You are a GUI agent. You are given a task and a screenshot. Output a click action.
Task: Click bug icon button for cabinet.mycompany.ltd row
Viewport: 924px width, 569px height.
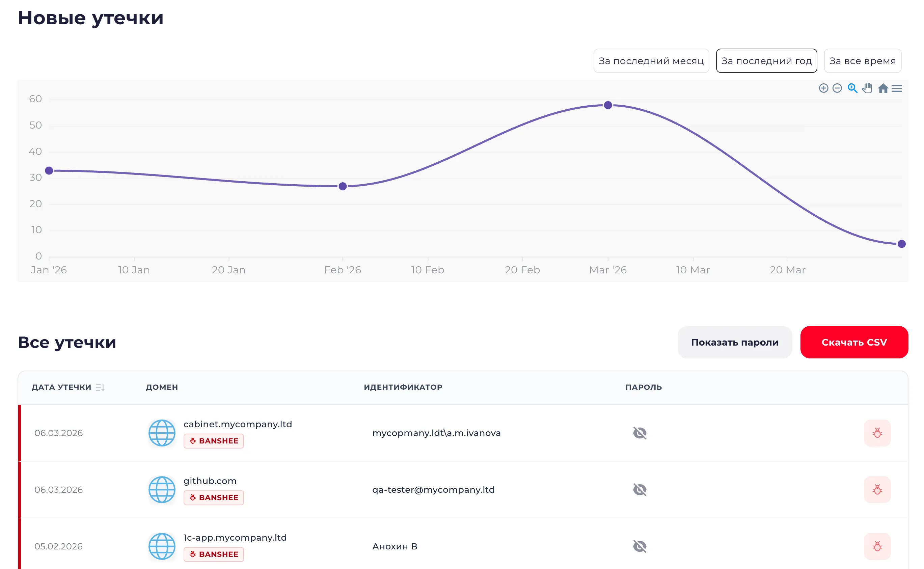click(877, 433)
